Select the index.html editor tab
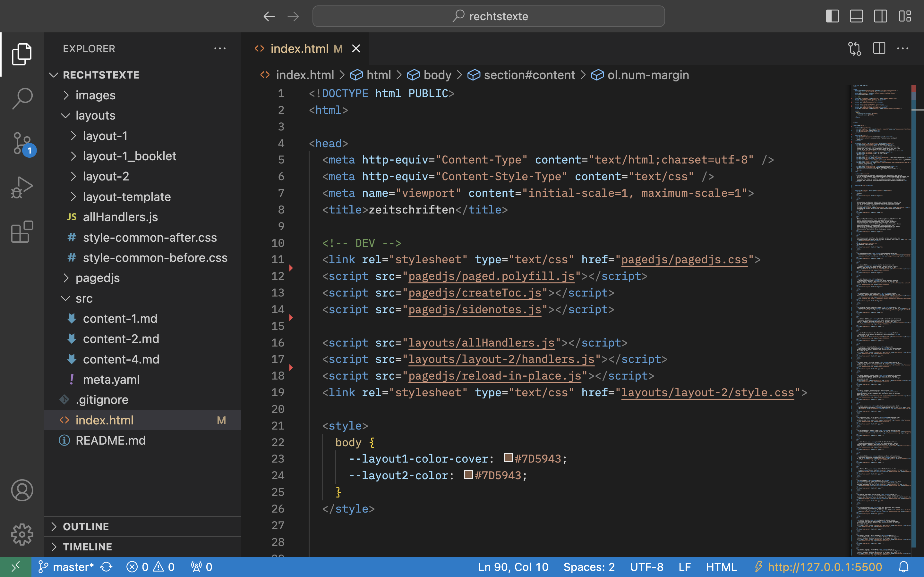This screenshot has height=577, width=924. click(299, 48)
